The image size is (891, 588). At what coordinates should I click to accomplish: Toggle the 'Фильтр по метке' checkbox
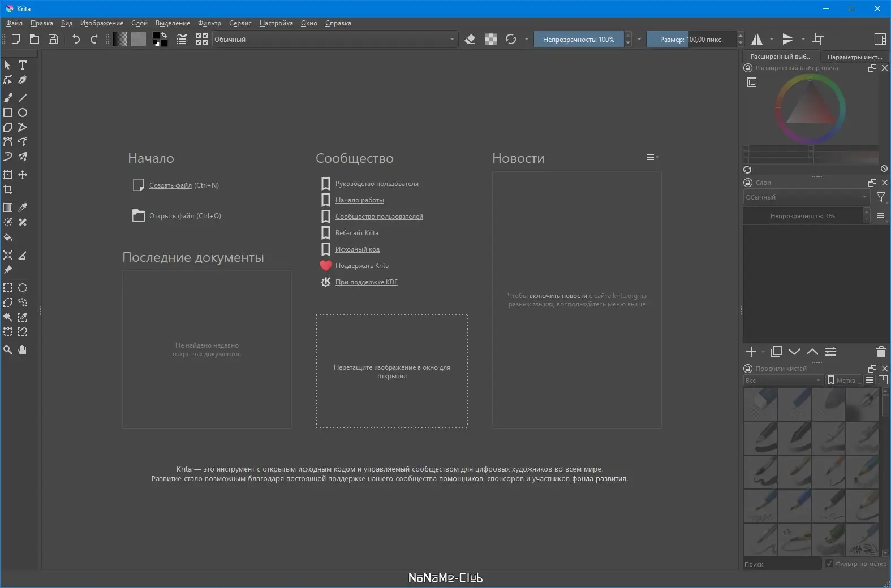pos(829,564)
